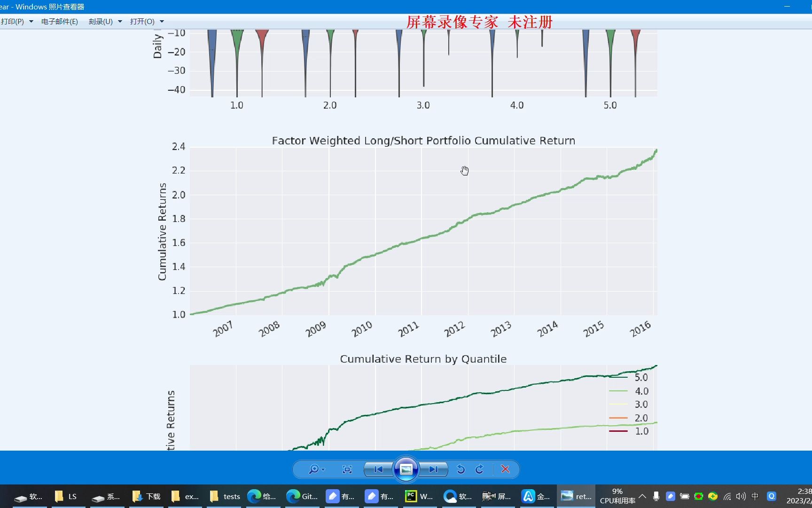Start the slideshow with the center button

click(x=406, y=469)
